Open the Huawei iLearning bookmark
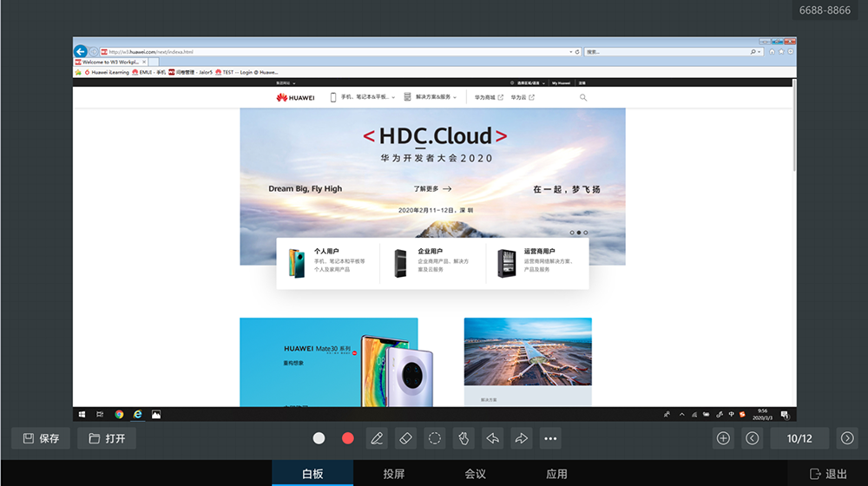This screenshot has height=486, width=868. point(106,72)
